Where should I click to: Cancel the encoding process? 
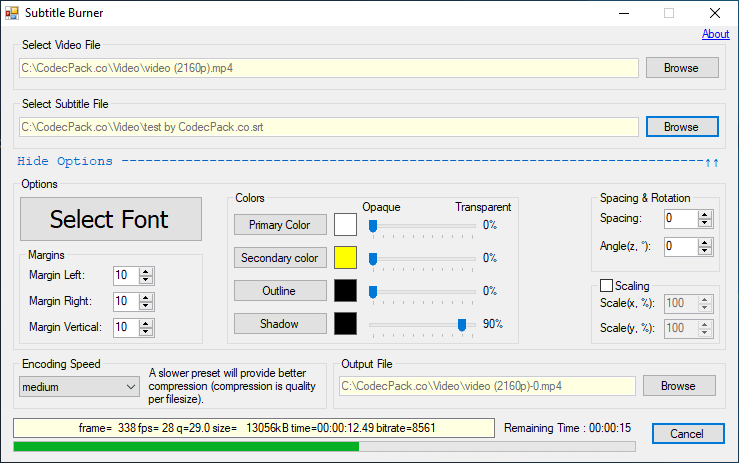687,433
